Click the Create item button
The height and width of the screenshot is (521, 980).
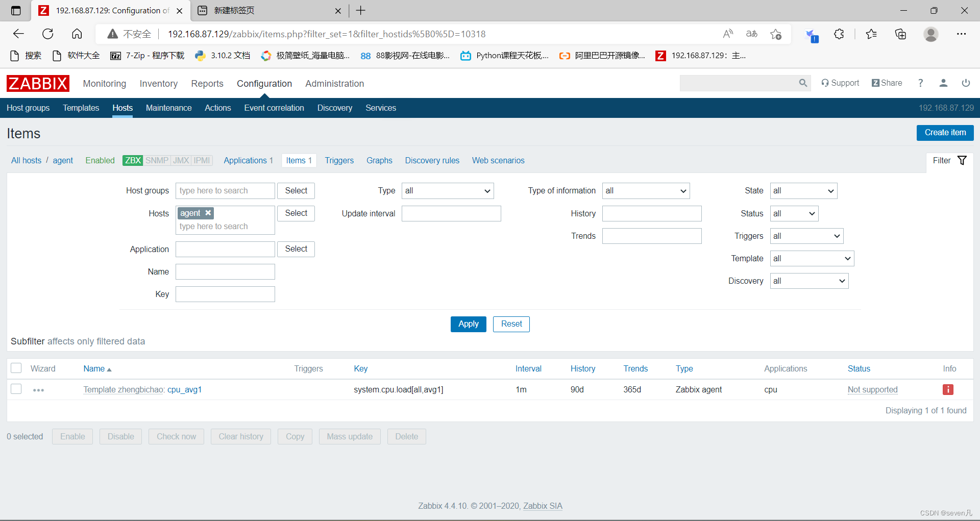(x=945, y=133)
